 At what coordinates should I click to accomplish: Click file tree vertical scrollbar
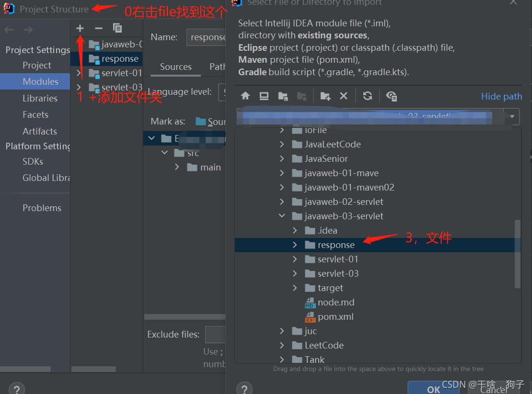518,254
